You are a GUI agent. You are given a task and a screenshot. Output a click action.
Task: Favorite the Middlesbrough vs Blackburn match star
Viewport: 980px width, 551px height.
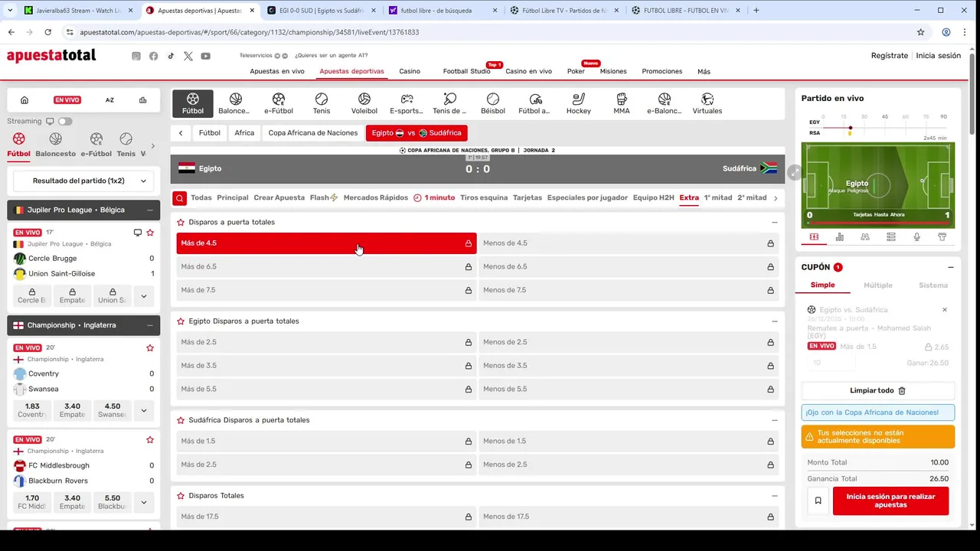(x=150, y=440)
